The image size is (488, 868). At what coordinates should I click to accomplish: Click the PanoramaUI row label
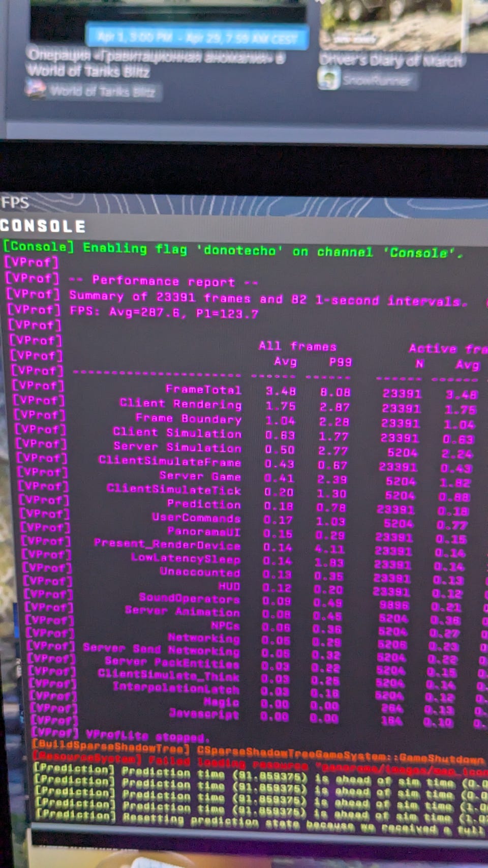[x=204, y=531]
